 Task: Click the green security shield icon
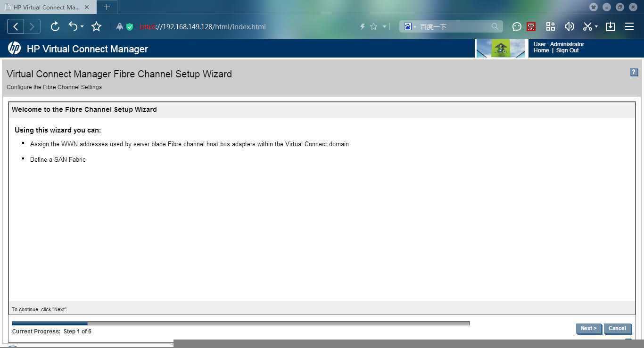point(130,27)
